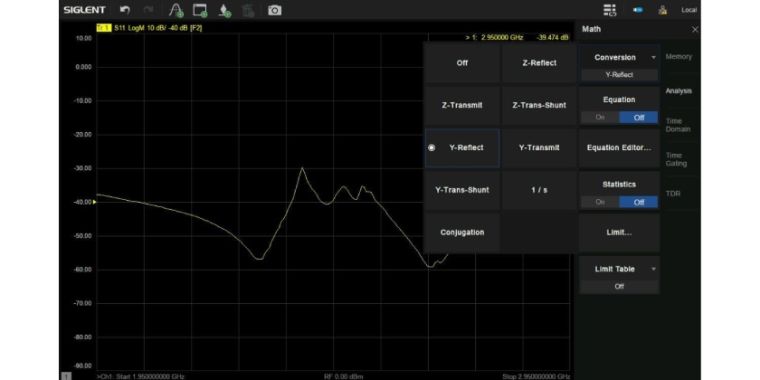
Task: Open the list menu icon in top bar
Action: tap(610, 10)
